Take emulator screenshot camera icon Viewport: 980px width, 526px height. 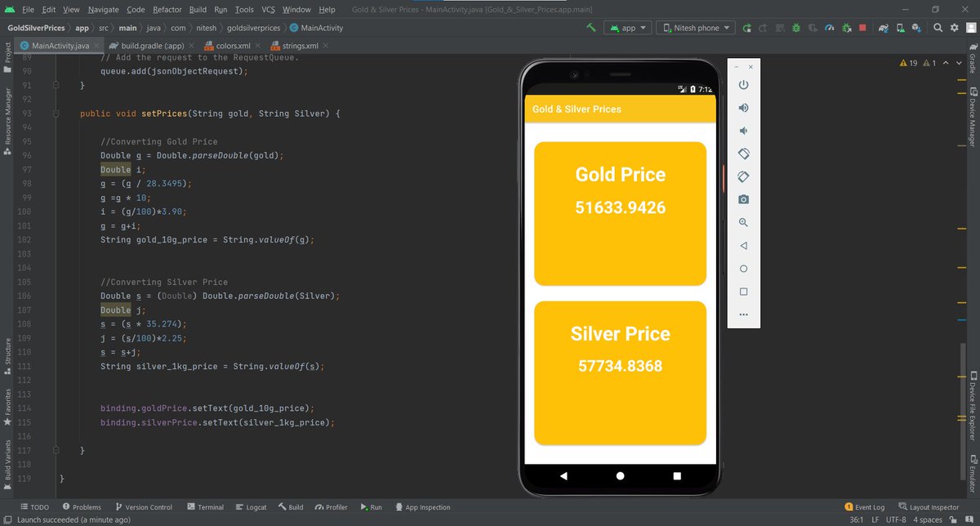click(743, 199)
